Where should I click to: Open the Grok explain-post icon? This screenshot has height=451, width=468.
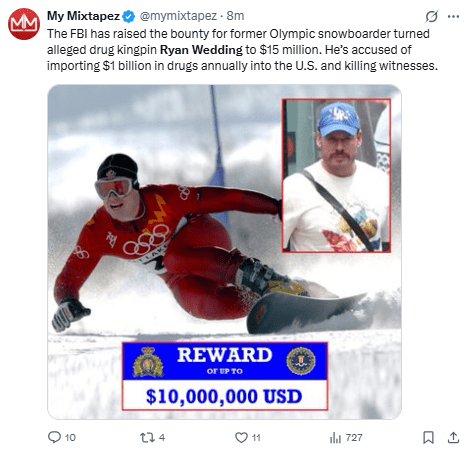click(x=431, y=16)
